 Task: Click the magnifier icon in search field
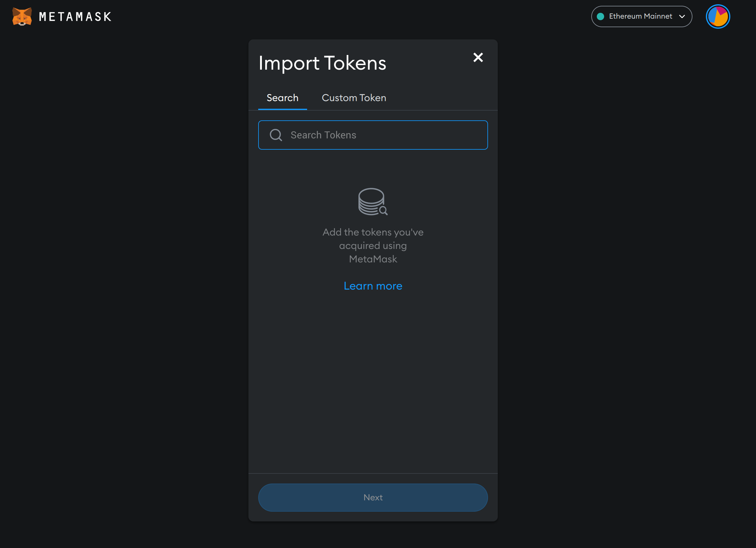coord(276,135)
